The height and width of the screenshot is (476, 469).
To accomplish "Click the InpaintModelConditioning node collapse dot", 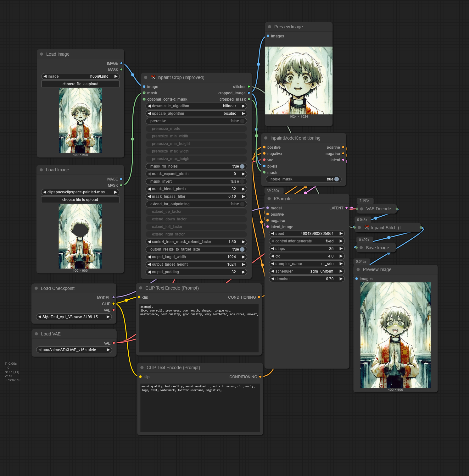I will tap(266, 138).
